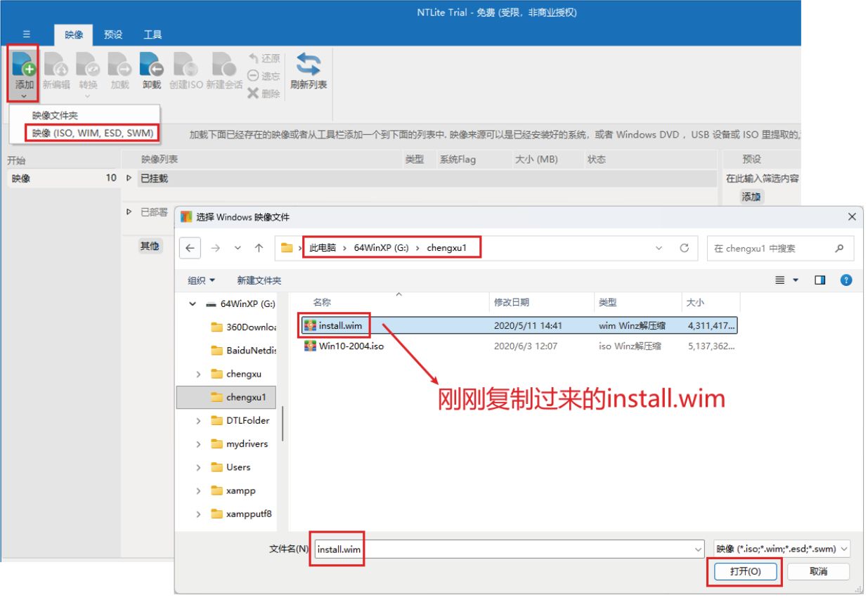868x600 pixels.
Task: Click the Open button in dialog
Action: coord(745,571)
